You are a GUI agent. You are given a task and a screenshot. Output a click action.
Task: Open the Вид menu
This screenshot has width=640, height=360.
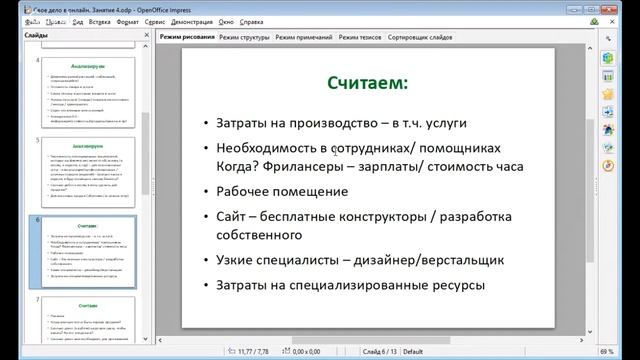tap(78, 22)
